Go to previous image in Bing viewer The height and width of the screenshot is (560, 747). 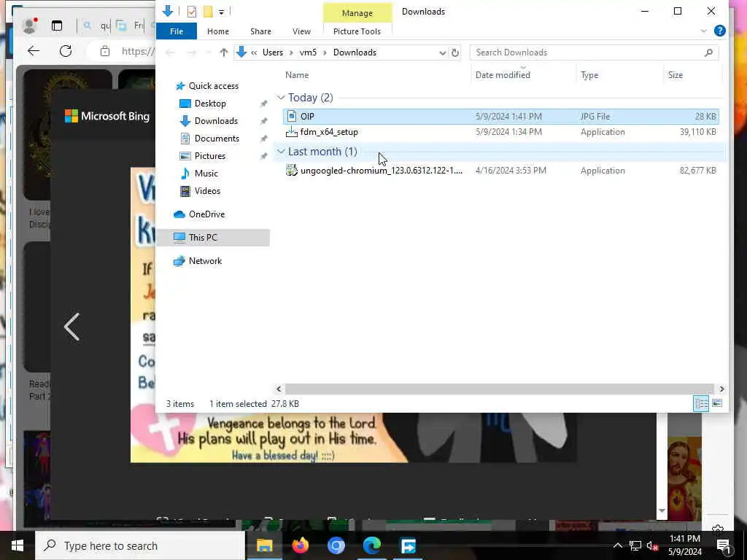coord(72,327)
